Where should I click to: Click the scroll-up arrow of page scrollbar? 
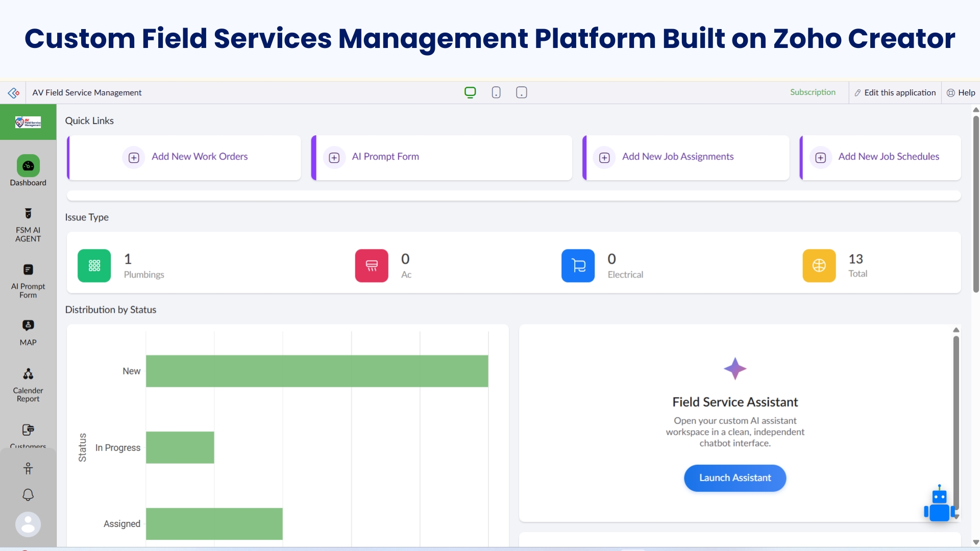coord(976,110)
